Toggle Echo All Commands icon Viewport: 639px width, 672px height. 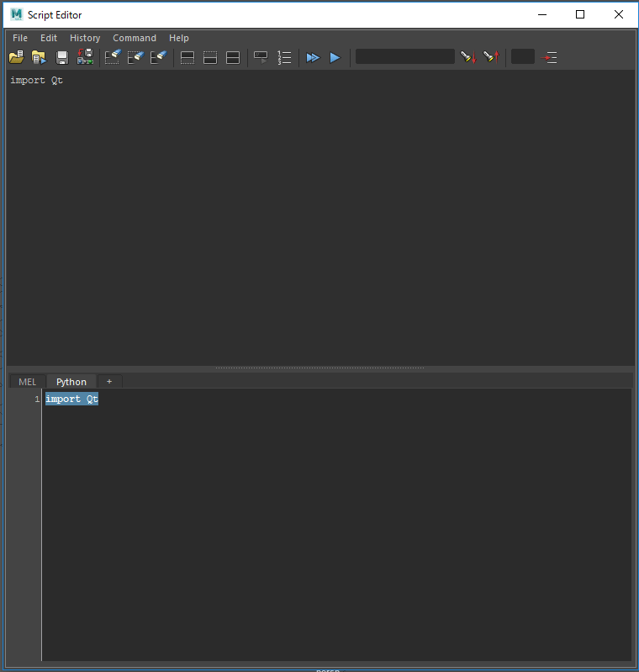point(261,57)
